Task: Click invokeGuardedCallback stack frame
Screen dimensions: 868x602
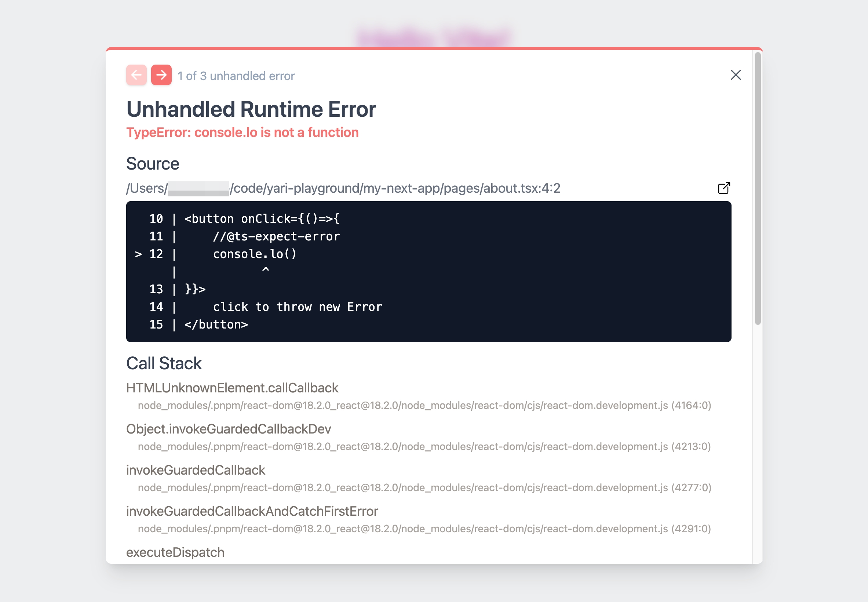Action: click(196, 470)
